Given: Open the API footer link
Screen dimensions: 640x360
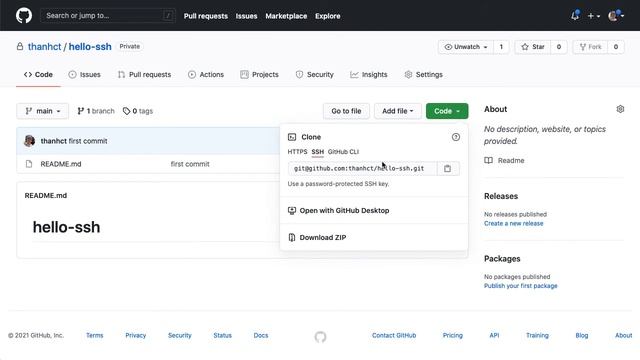Looking at the screenshot, I should 494,336.
